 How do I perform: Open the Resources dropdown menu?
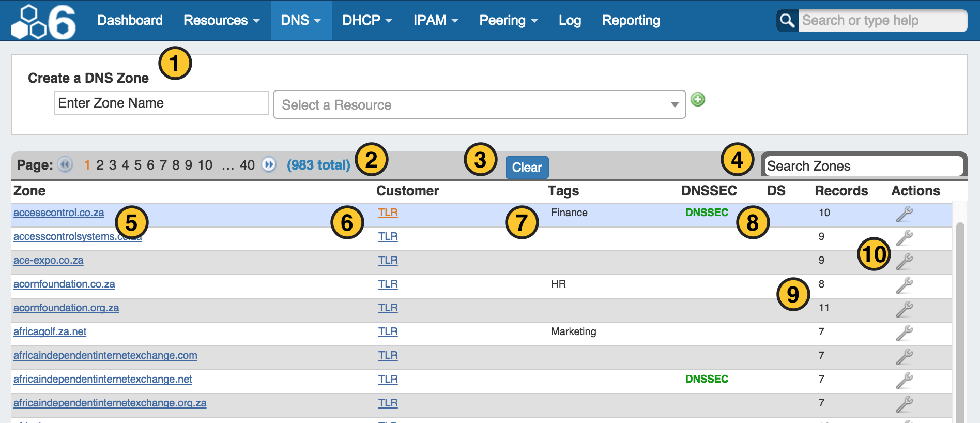pos(221,21)
